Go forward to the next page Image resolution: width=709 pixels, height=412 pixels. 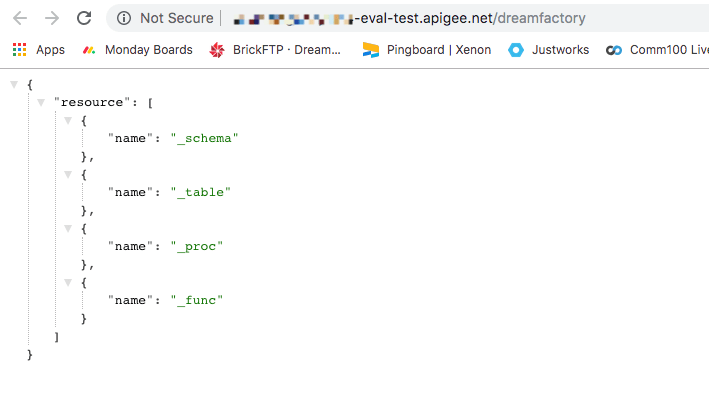[x=52, y=18]
